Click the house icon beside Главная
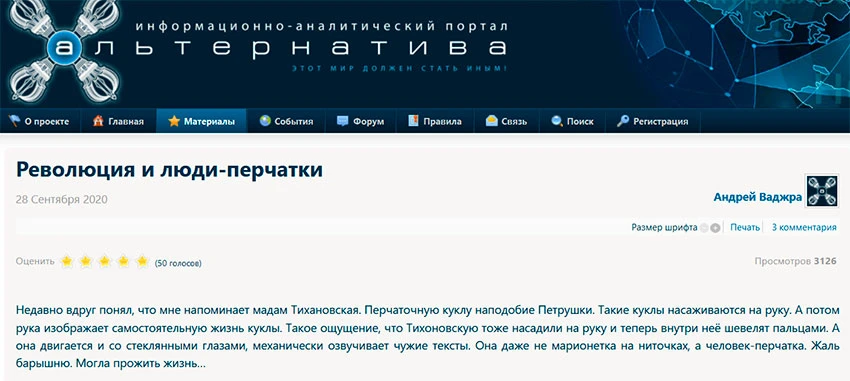 coord(98,121)
